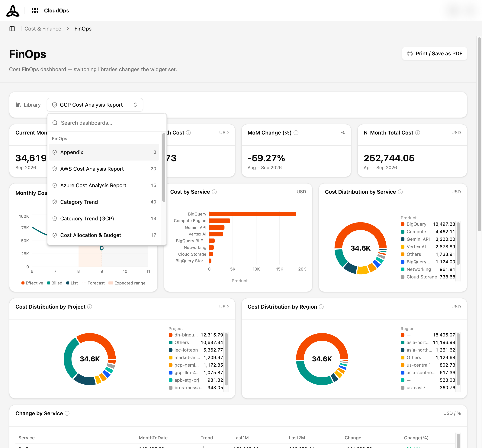Toggle the Effective series in chart legend
Viewport: 482px width, 448px height.
(x=32, y=283)
